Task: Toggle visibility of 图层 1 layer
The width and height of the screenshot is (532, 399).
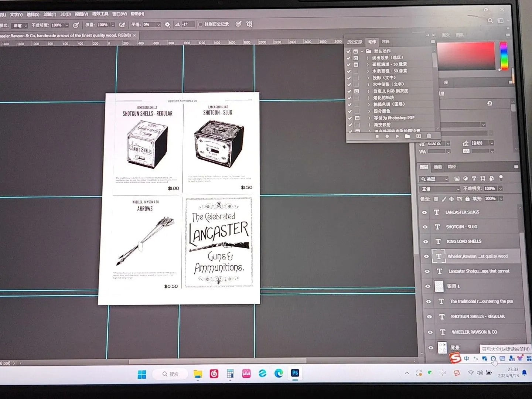Action: click(428, 286)
